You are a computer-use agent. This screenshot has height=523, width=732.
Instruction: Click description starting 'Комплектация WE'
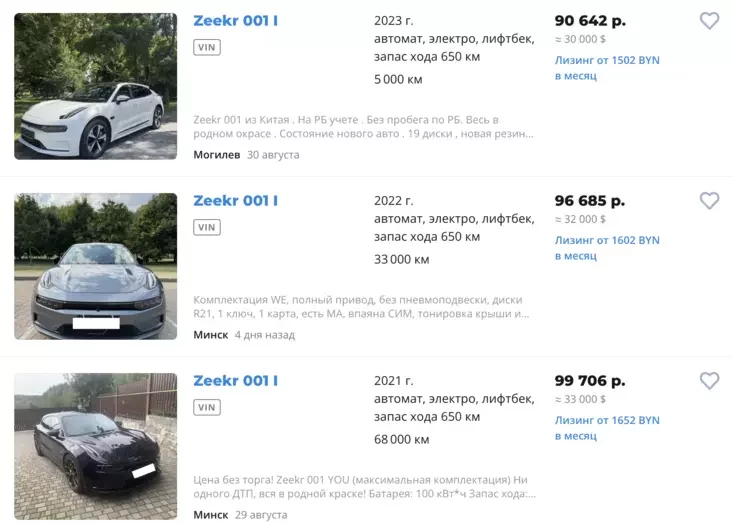pos(358,307)
